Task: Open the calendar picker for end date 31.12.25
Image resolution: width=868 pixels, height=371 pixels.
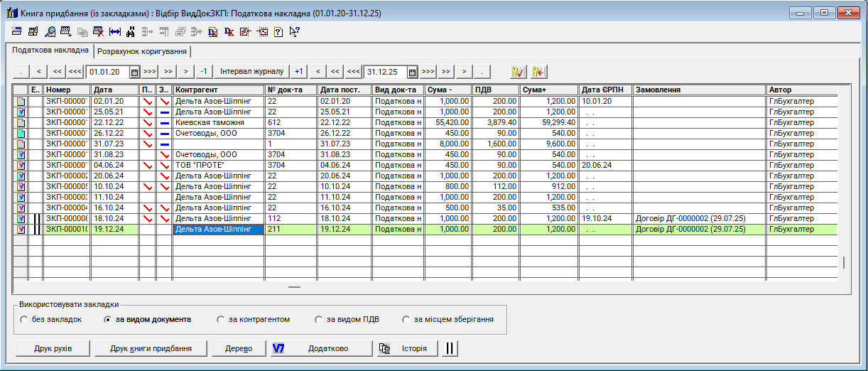Action: [412, 72]
